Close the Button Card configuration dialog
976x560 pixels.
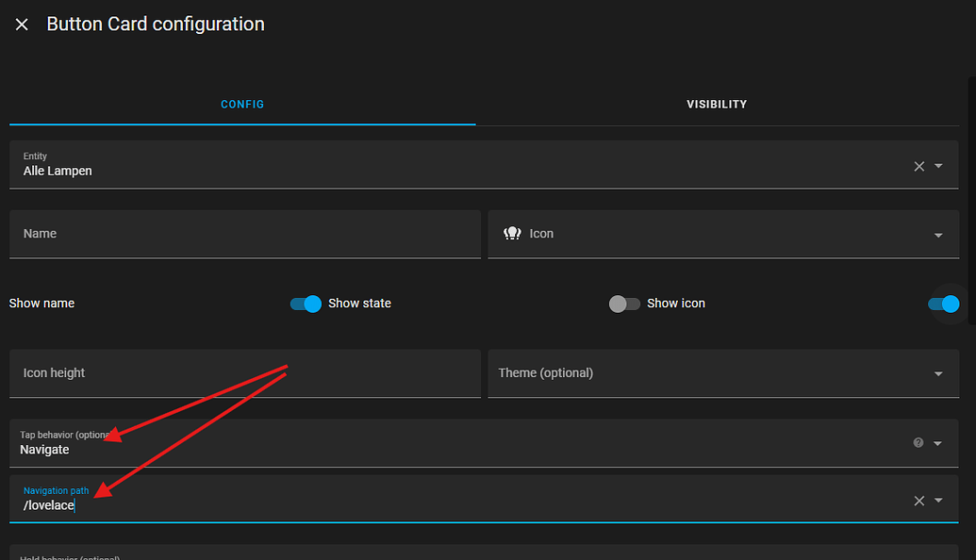coord(22,25)
